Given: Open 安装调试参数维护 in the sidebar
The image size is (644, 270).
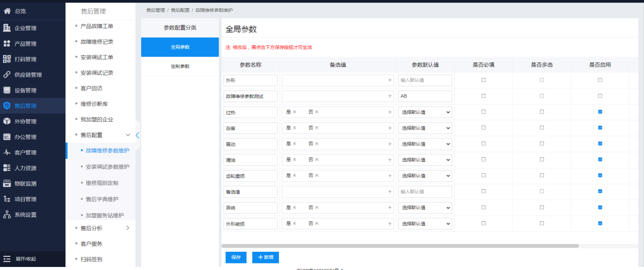Looking at the screenshot, I should (107, 166).
